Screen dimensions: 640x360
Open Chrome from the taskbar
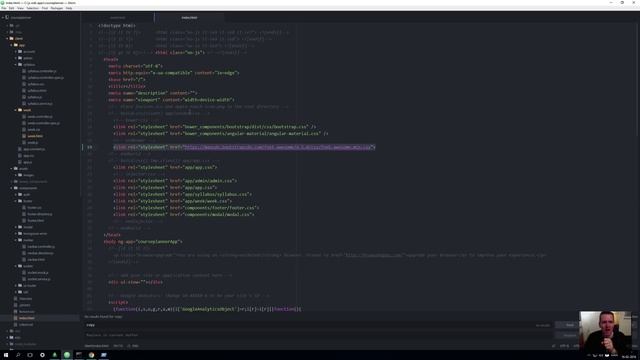tap(91, 355)
